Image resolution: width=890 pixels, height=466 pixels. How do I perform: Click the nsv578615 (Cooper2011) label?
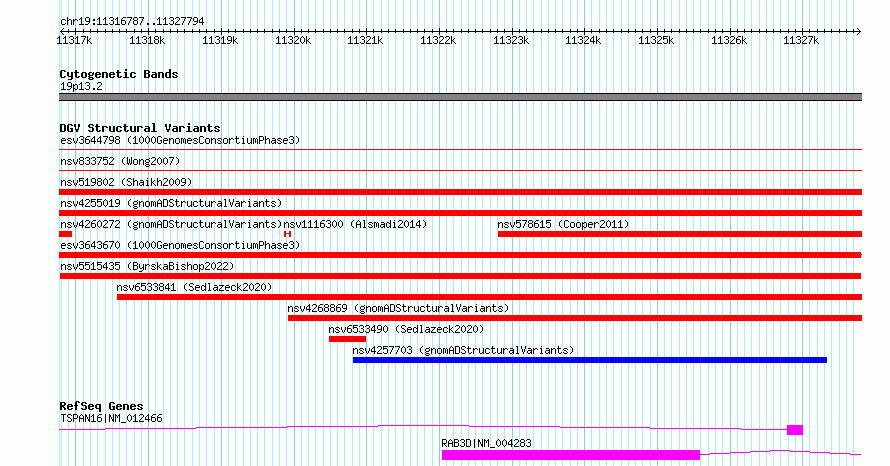tap(563, 224)
